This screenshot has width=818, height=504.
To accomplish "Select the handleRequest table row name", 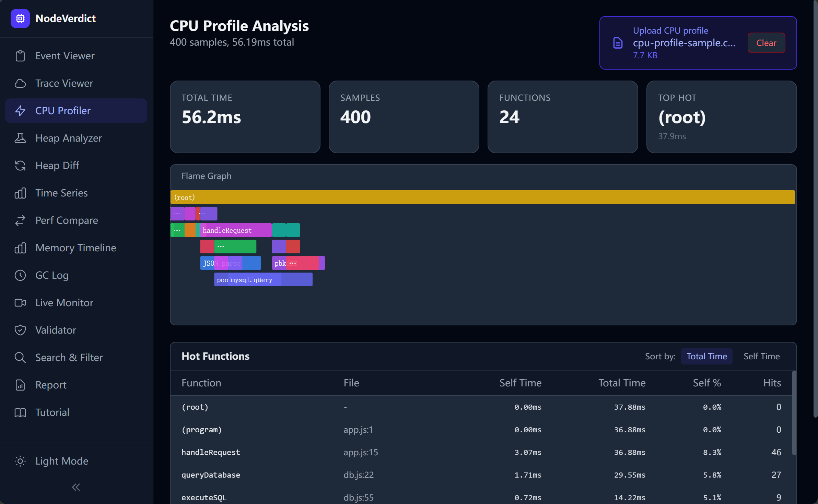I will (x=211, y=452).
